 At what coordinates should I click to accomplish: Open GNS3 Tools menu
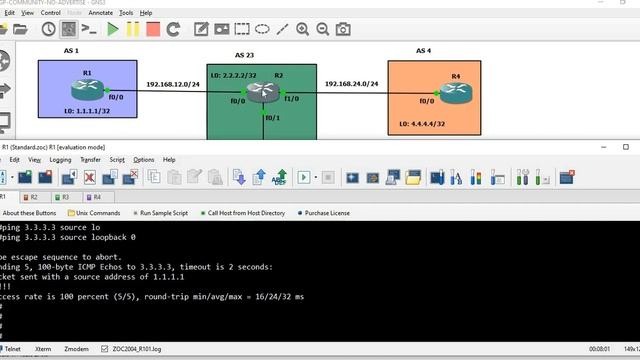click(x=126, y=13)
